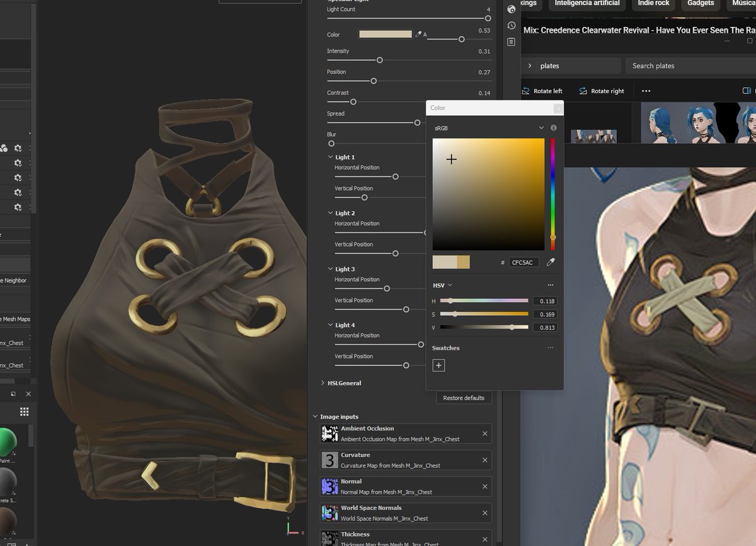This screenshot has width=756, height=546.
Task: Remove the Ambient Occlusion image input
Action: pos(484,434)
